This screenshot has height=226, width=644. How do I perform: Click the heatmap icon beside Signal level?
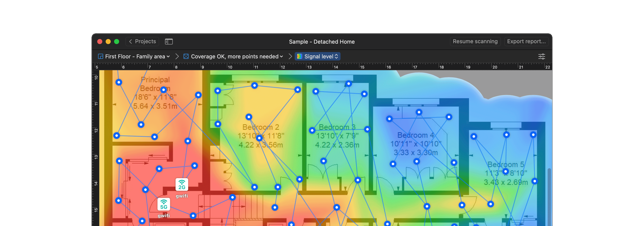pos(299,56)
